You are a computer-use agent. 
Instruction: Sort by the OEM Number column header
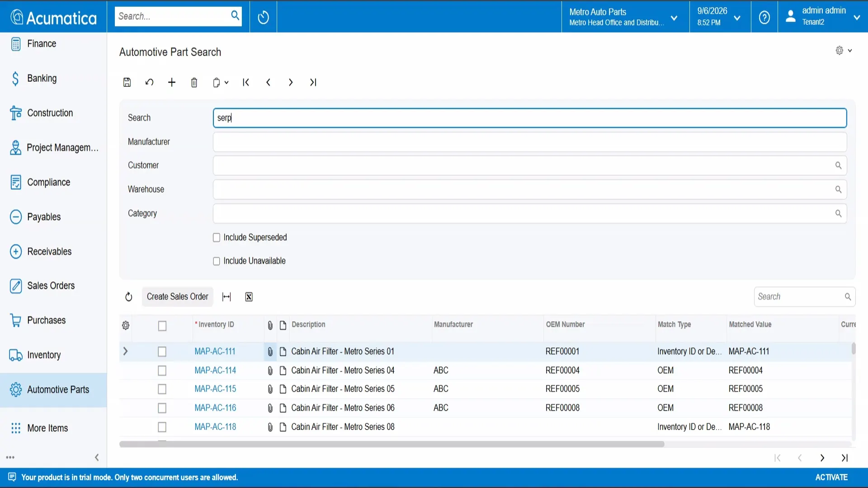(565, 324)
